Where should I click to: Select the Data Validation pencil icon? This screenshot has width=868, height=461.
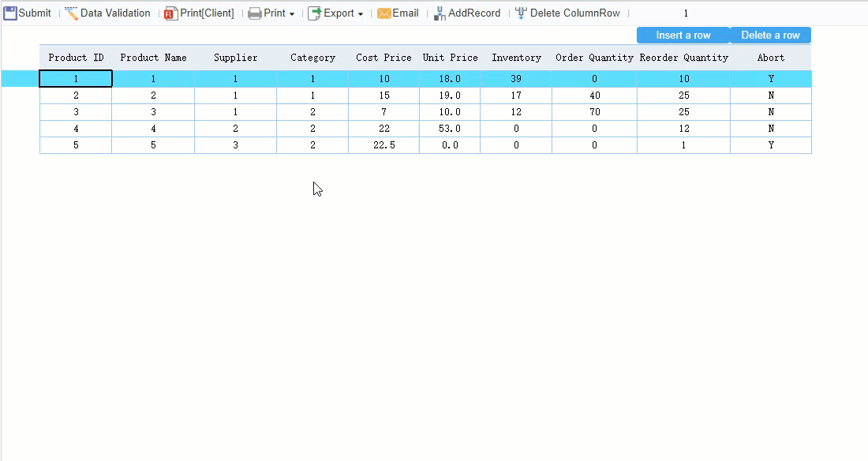69,12
